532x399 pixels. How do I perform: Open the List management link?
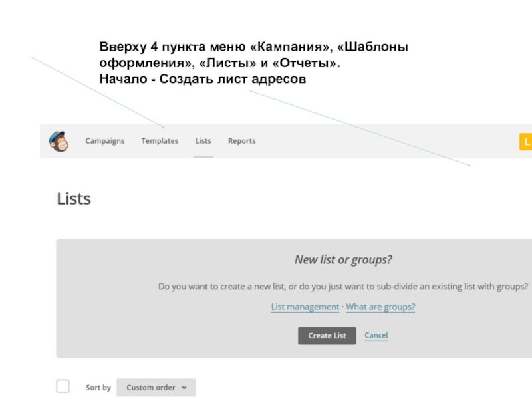(x=305, y=307)
